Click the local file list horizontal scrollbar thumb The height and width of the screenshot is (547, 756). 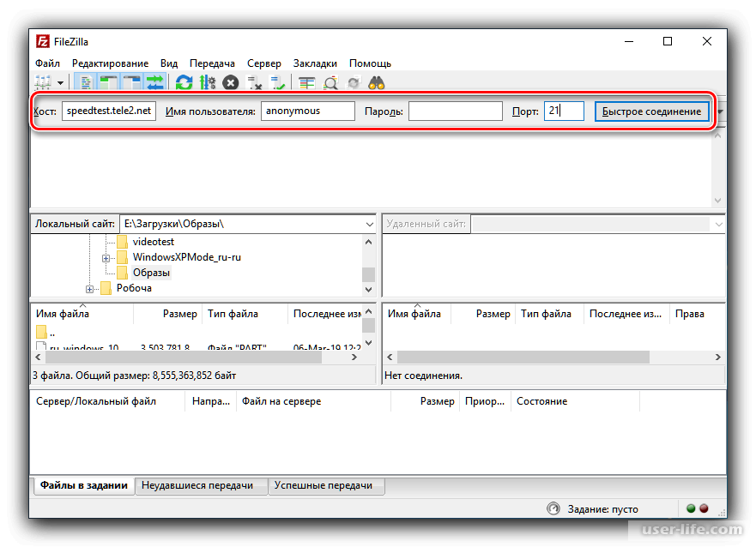tap(184, 357)
